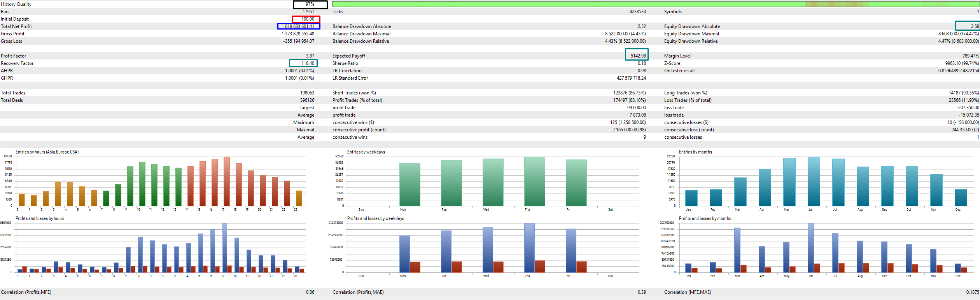Image resolution: width=980 pixels, height=300 pixels.
Task: Click the OnTester result value
Action: click(958, 71)
